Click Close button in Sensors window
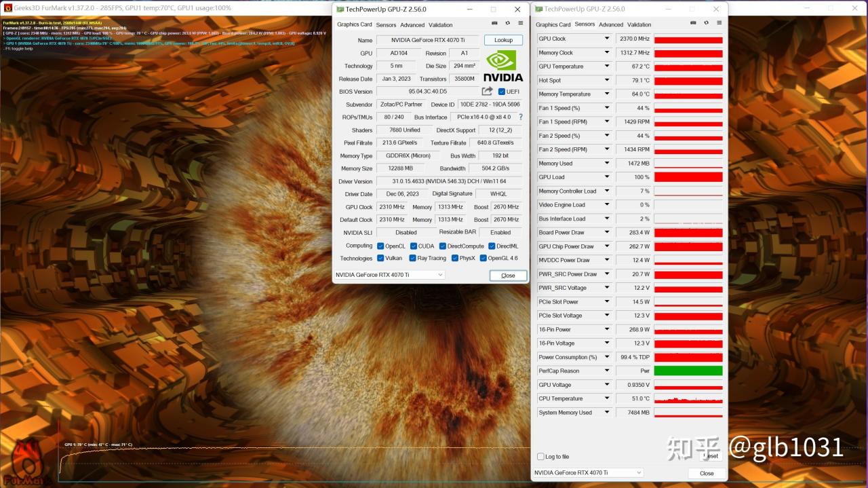Image resolution: width=868 pixels, height=488 pixels. [x=707, y=473]
